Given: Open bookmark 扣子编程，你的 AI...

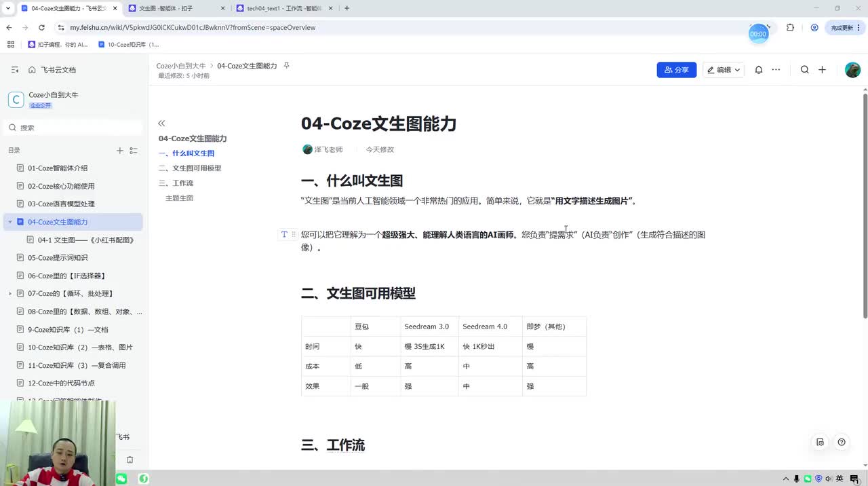Looking at the screenshot, I should (x=58, y=45).
